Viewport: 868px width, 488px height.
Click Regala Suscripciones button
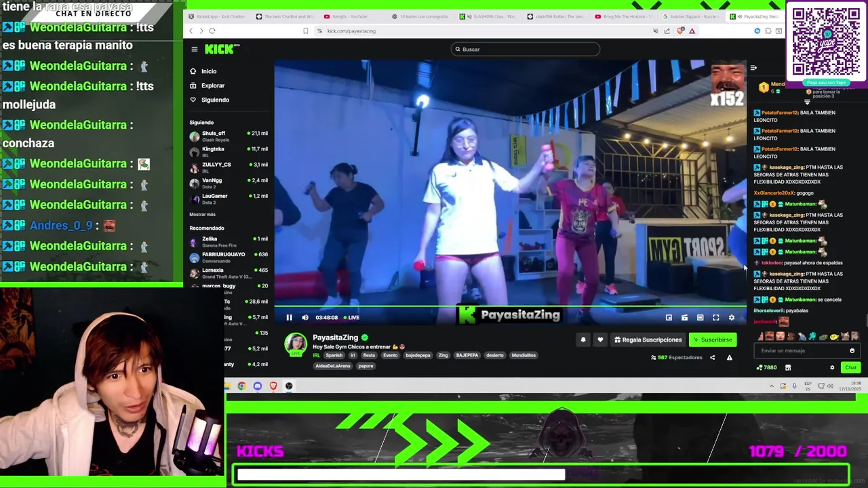click(648, 340)
